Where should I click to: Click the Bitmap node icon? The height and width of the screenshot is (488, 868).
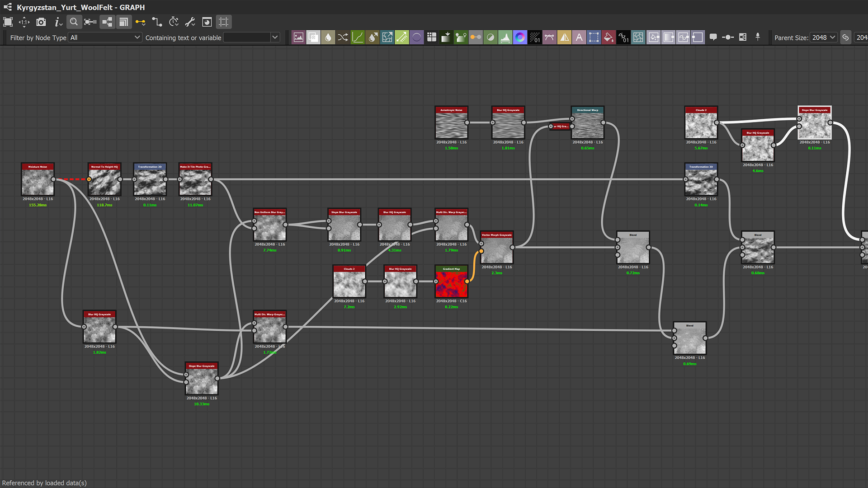298,38
